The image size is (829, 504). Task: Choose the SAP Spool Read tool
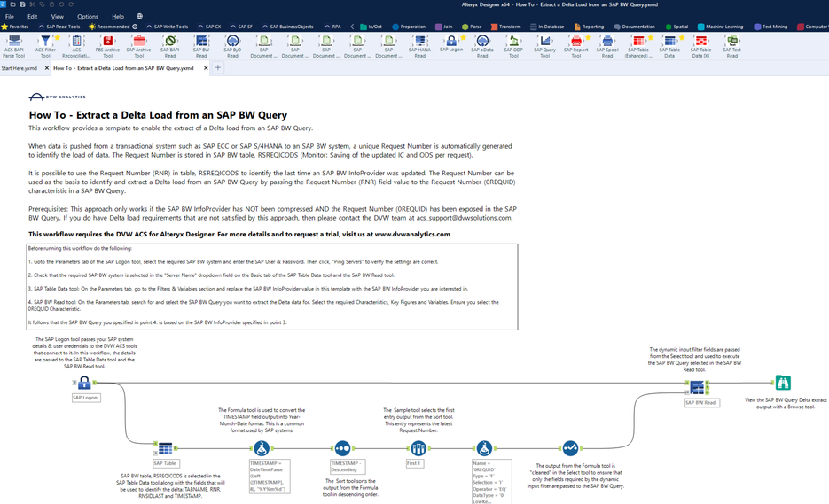[607, 42]
